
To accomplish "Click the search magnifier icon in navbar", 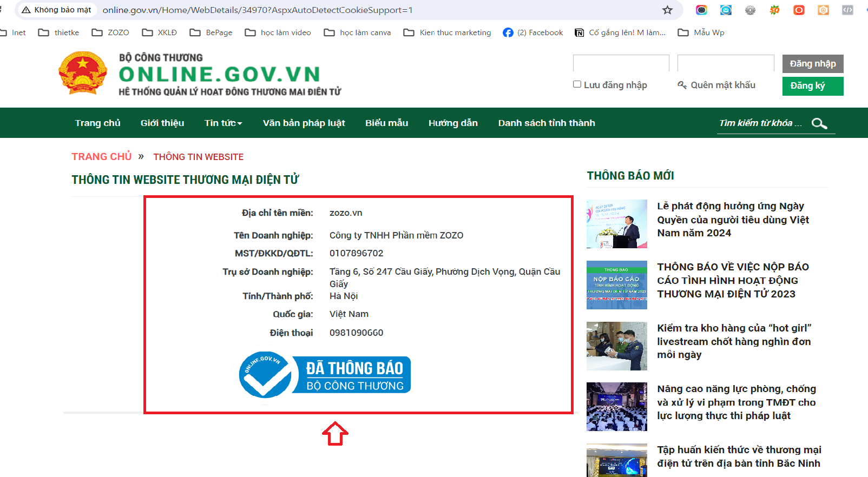I will [x=819, y=123].
